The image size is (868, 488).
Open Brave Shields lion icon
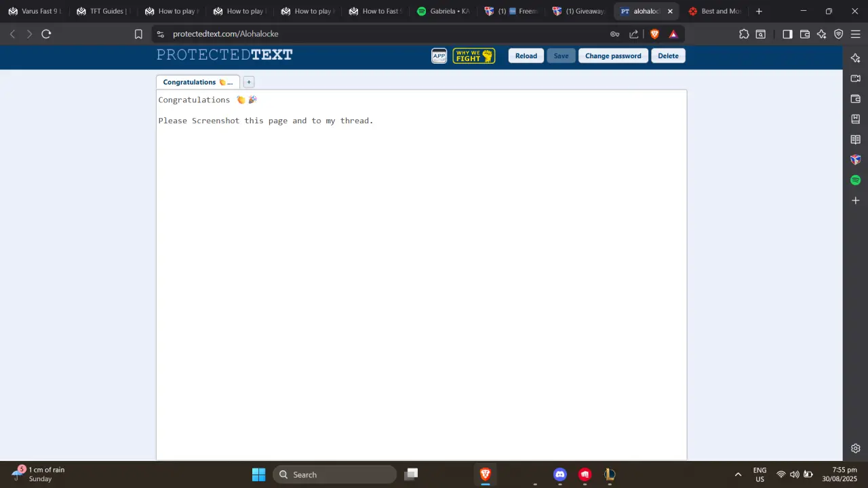pos(654,34)
